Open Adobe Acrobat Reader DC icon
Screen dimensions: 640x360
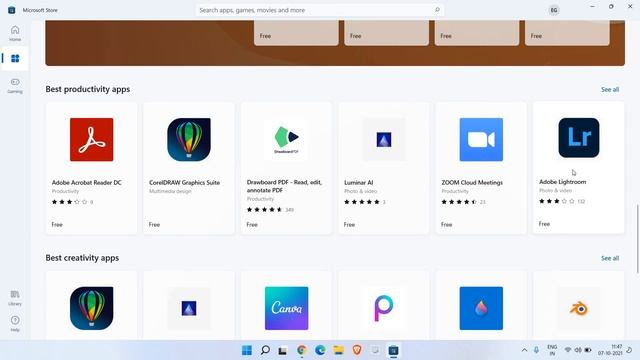[x=91, y=140]
